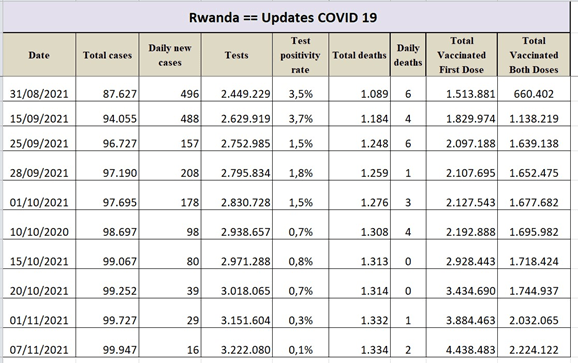Click the Daily deaths header cell
Screen dimensions: 578x363
(x=408, y=55)
